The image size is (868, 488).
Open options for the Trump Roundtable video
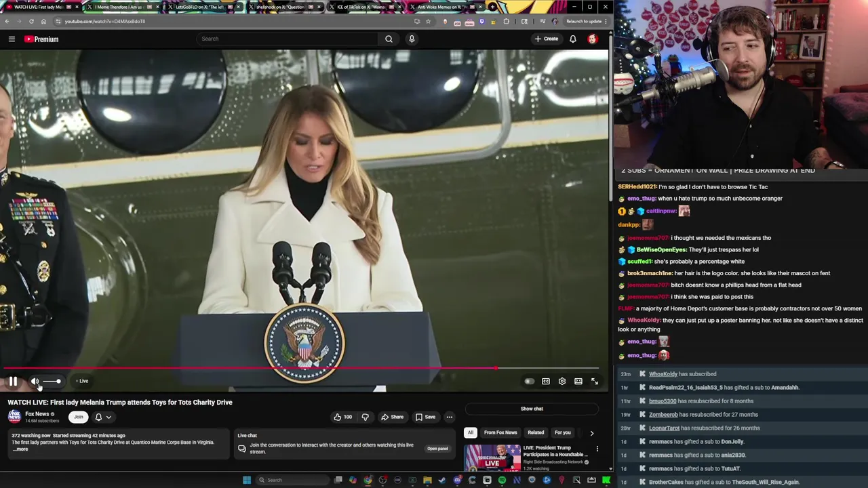(597, 449)
